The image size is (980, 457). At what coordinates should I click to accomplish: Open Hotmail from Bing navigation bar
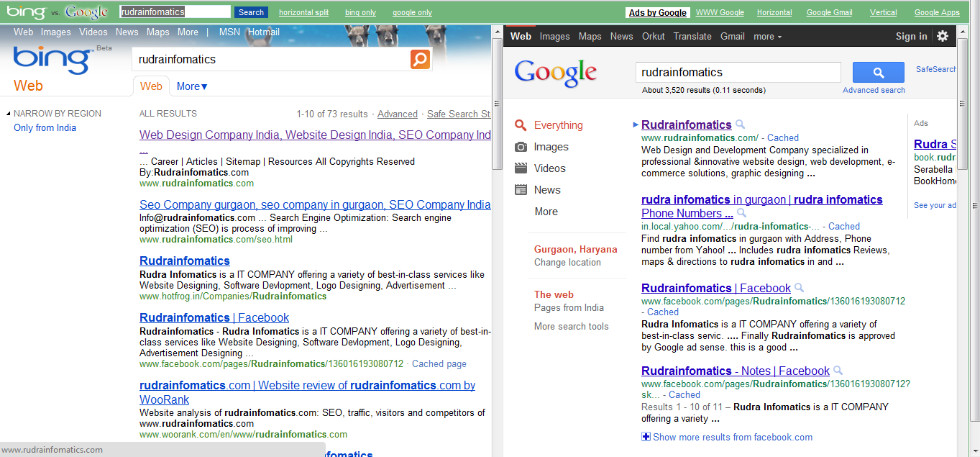264,32
